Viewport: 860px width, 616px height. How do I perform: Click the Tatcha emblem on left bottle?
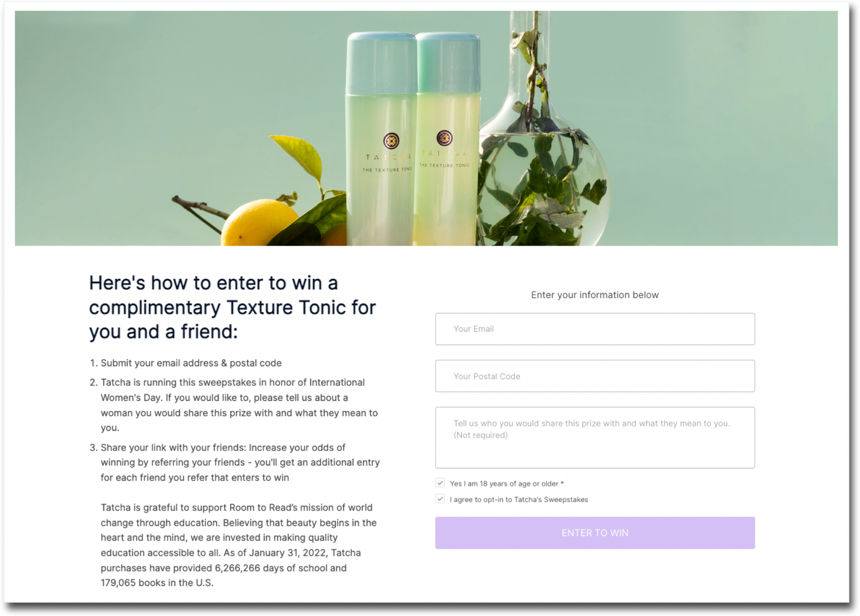pos(391,141)
